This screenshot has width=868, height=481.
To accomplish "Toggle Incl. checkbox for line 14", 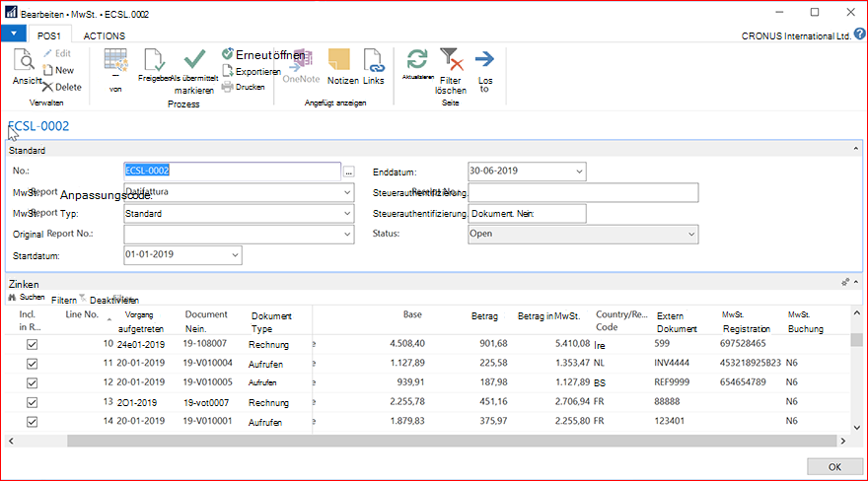I will pyautogui.click(x=33, y=422).
